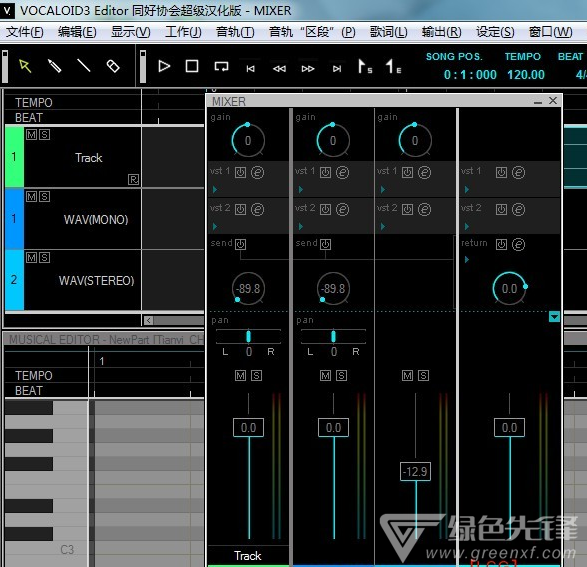This screenshot has width=587, height=567.
Task: Expand vst 2 slot on third channel
Action: tap(383, 226)
